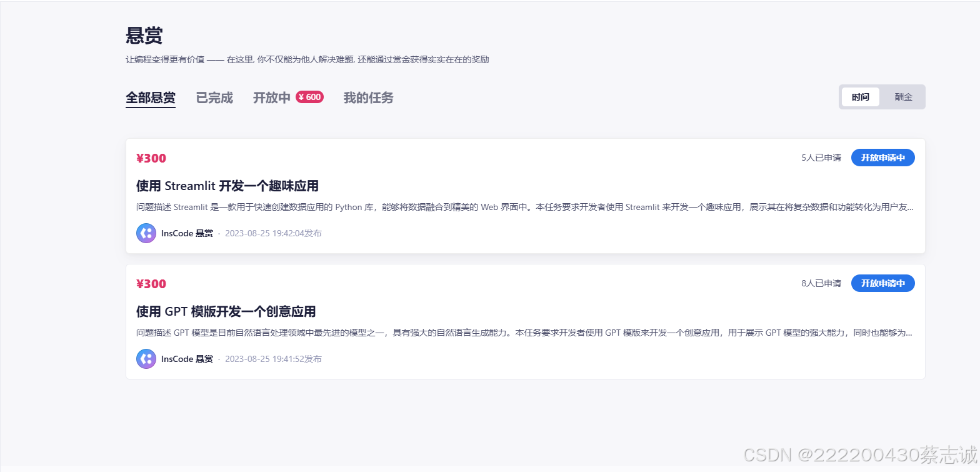
Task: Sort bounties by 时间
Action: [x=861, y=97]
